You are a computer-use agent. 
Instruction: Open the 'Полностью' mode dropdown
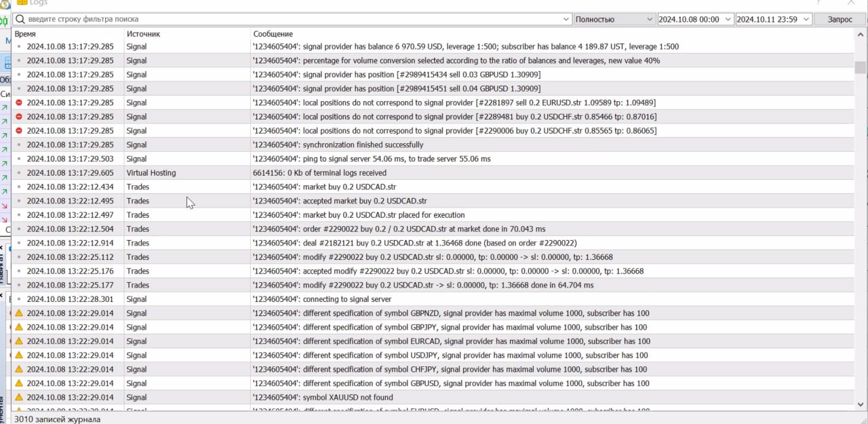point(614,19)
